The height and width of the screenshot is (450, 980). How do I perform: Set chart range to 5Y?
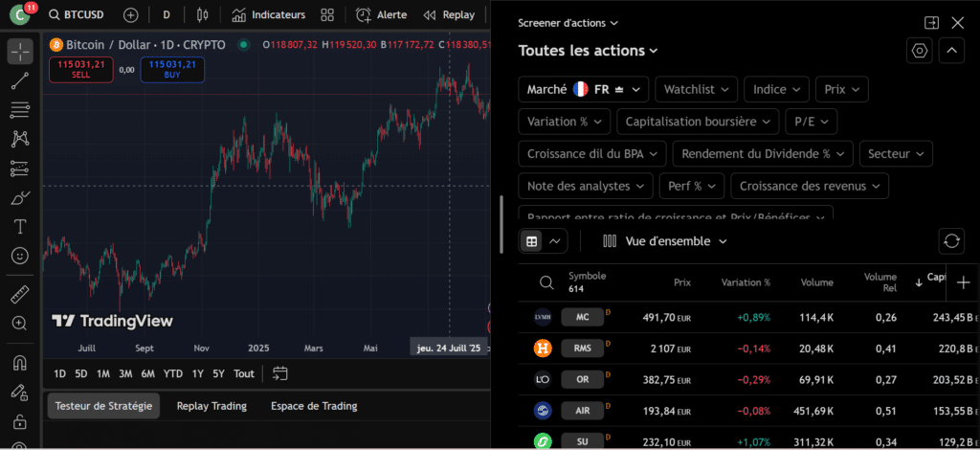click(218, 373)
